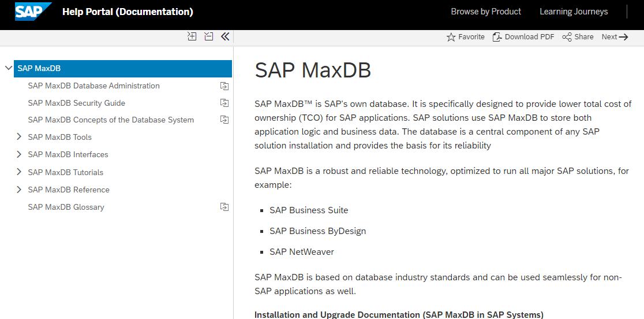Open external link icon beside Security Guide
The width and height of the screenshot is (644, 319).
(x=224, y=103)
